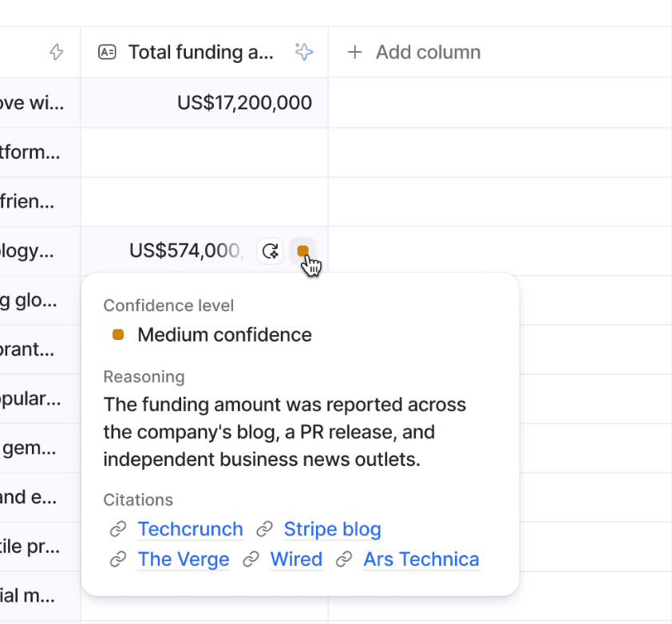
Task: Click the text-type icon beside Total funding
Action: [x=107, y=53]
